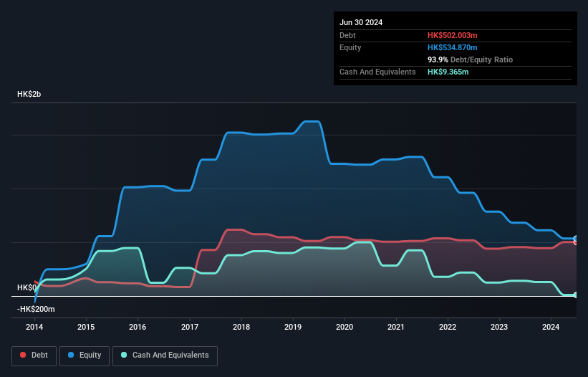588x377 pixels.
Task: Click the 2015 x-axis label
Action: click(86, 327)
